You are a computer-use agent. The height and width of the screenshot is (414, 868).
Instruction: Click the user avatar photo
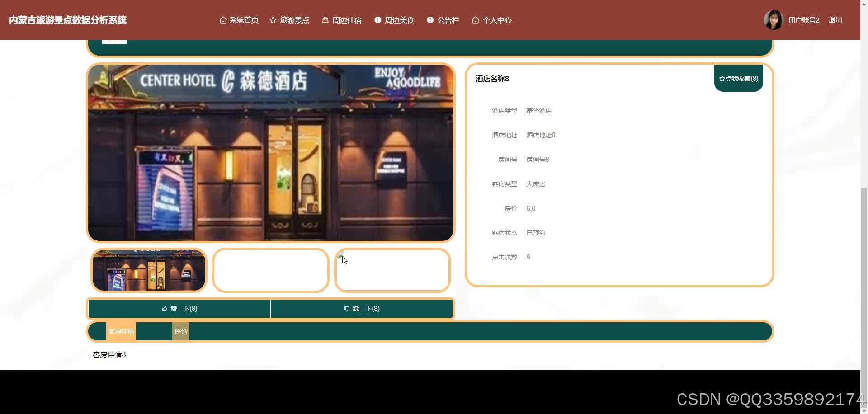point(774,20)
